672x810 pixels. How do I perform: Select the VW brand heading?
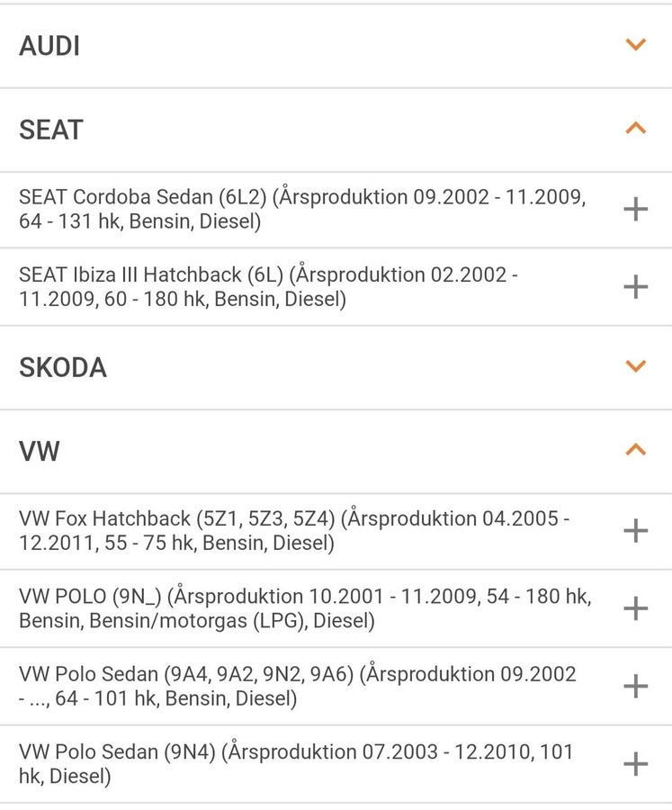(40, 451)
